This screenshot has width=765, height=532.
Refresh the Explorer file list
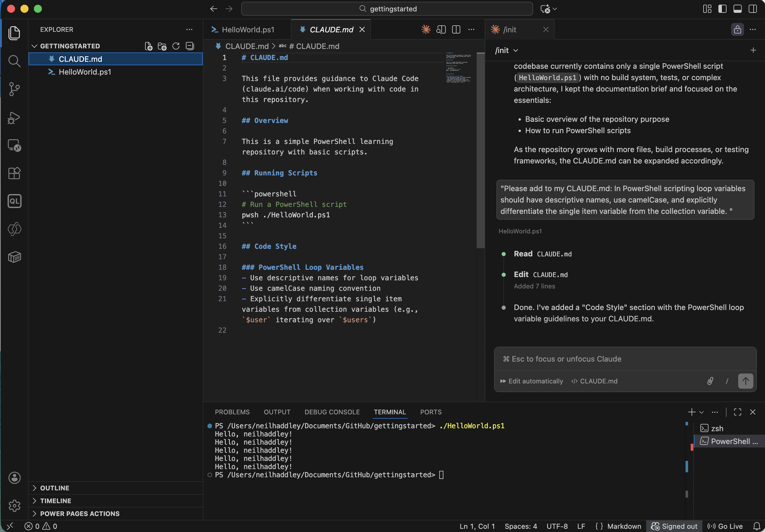tap(176, 46)
